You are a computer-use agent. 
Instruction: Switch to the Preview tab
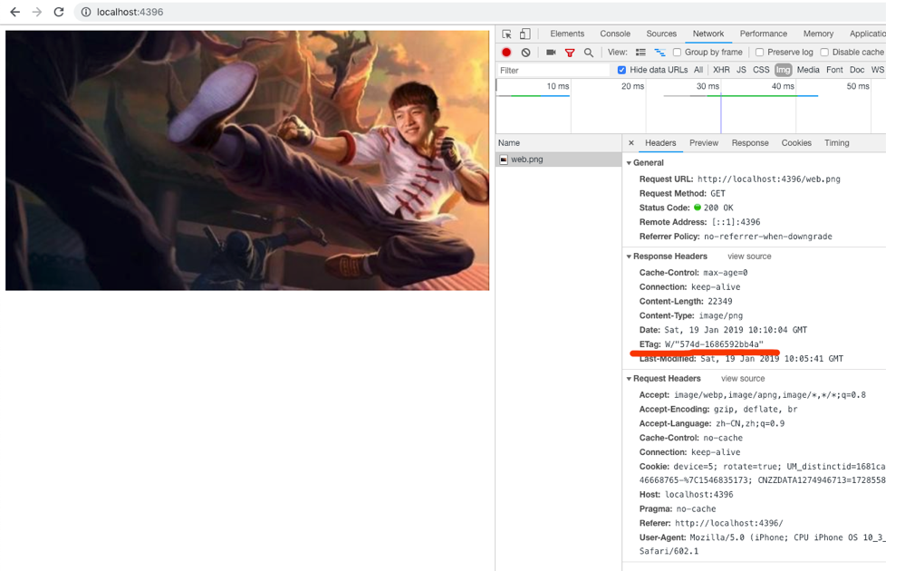click(x=704, y=143)
